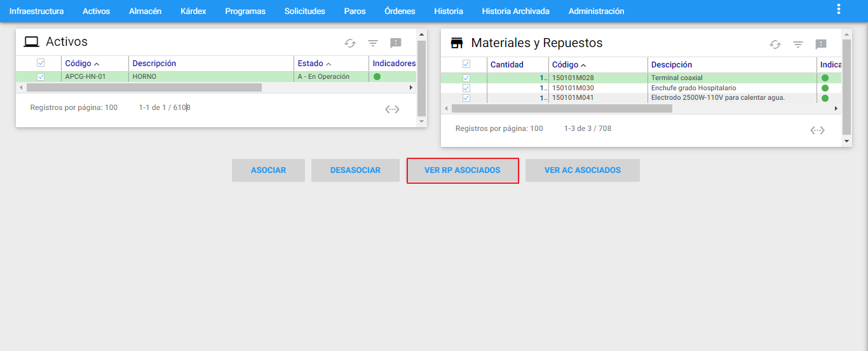The width and height of the screenshot is (868, 351).
Task: Click the store icon beside Materiales y Repuestos
Action: point(457,43)
